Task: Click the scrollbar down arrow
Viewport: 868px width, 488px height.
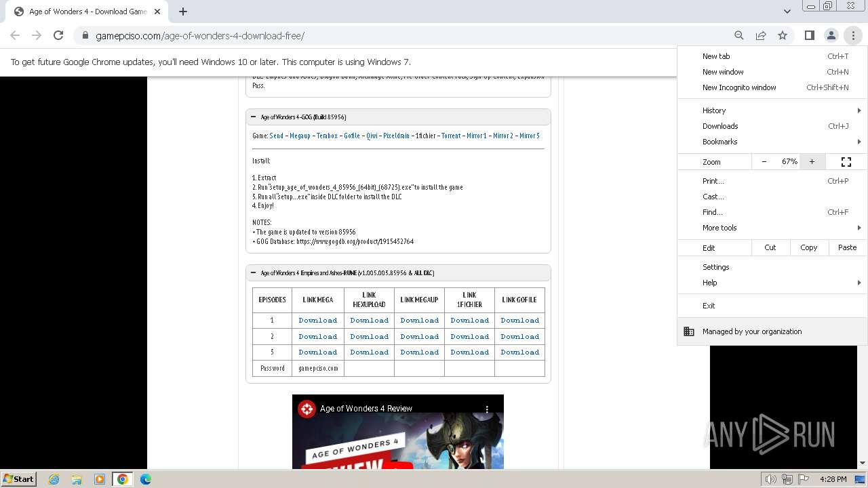Action: point(863,464)
